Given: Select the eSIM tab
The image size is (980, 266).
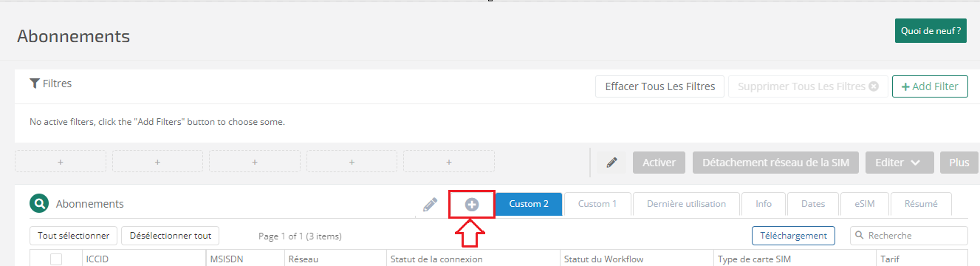Looking at the screenshot, I should pyautogui.click(x=864, y=204).
